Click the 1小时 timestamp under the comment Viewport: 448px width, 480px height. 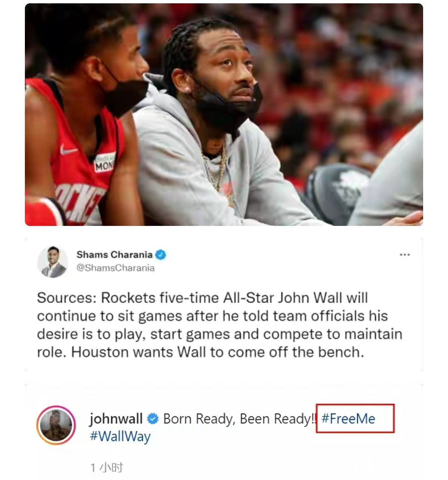pos(107,468)
